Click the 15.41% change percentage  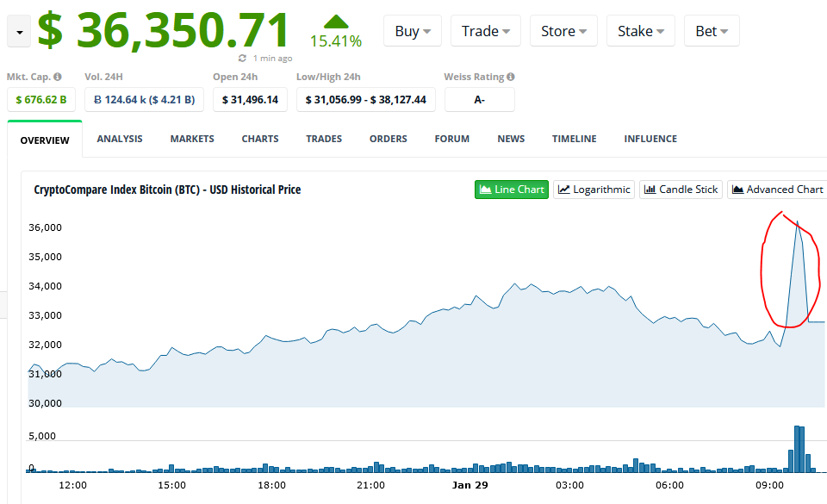pos(336,41)
